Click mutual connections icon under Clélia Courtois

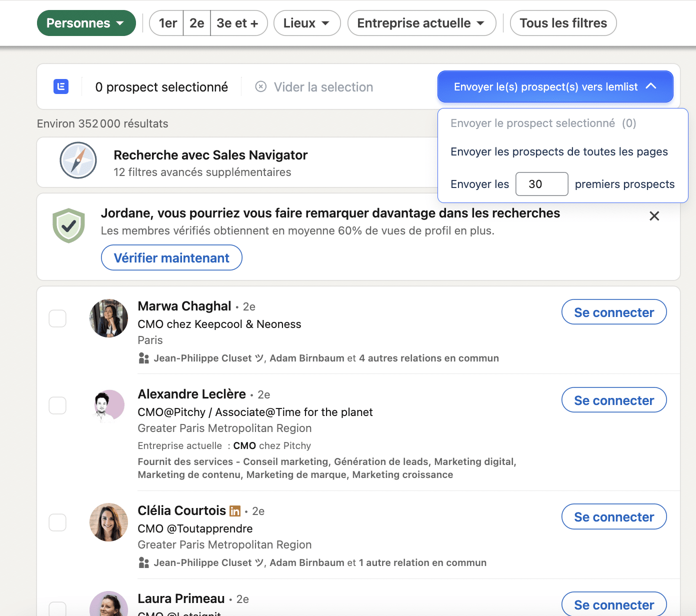click(144, 562)
